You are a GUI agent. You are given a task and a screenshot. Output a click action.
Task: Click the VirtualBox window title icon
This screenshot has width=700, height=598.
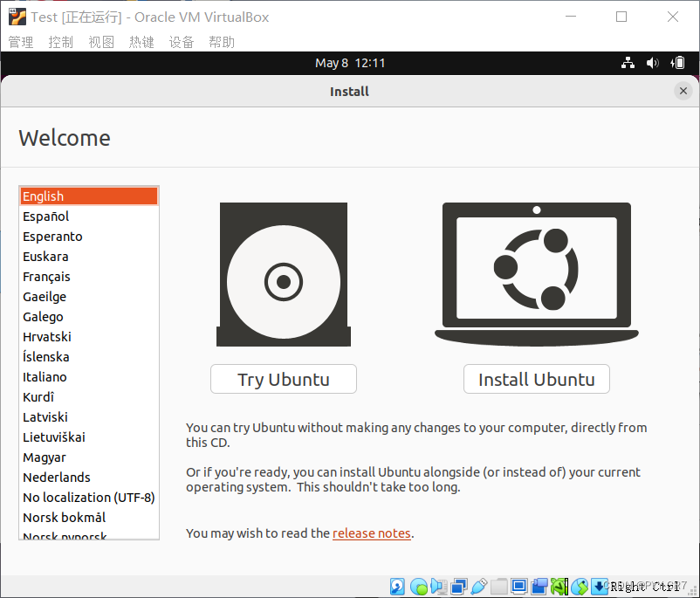coord(17,17)
